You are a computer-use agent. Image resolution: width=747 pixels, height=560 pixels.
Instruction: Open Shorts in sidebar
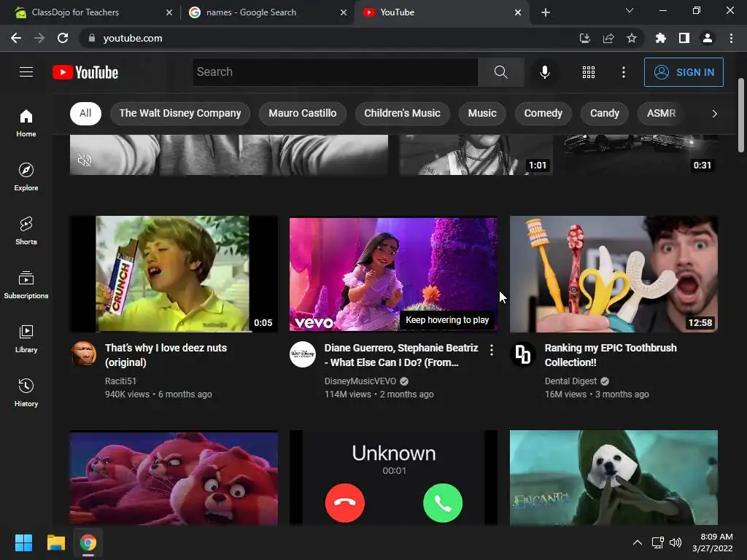tap(26, 231)
